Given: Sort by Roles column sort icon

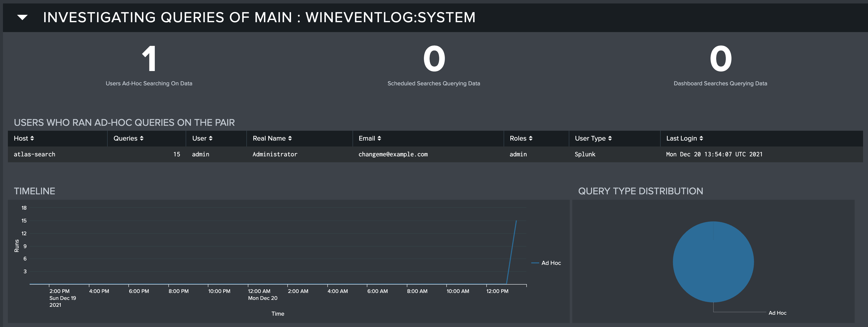Looking at the screenshot, I should 530,138.
